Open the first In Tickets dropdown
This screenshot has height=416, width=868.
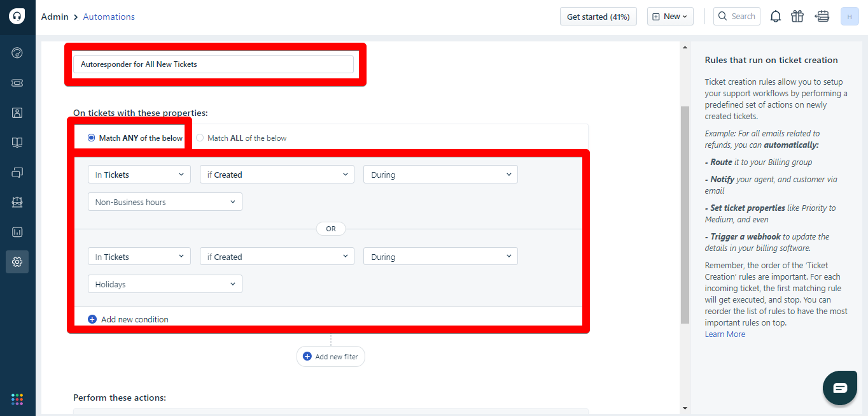coord(139,175)
